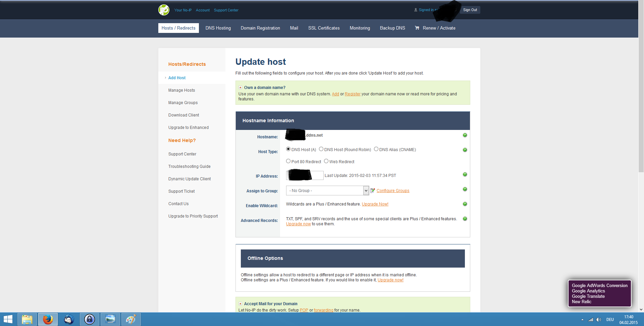Open Support Center in the Need Help sidebar

(x=182, y=154)
